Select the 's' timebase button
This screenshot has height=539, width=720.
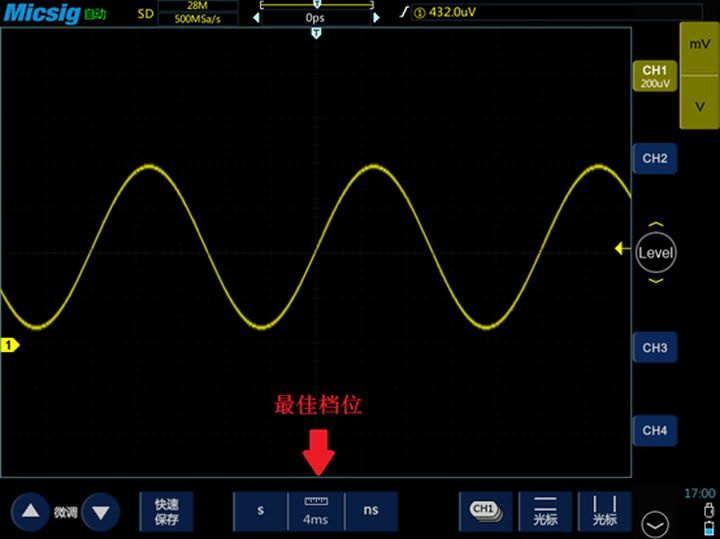260,511
